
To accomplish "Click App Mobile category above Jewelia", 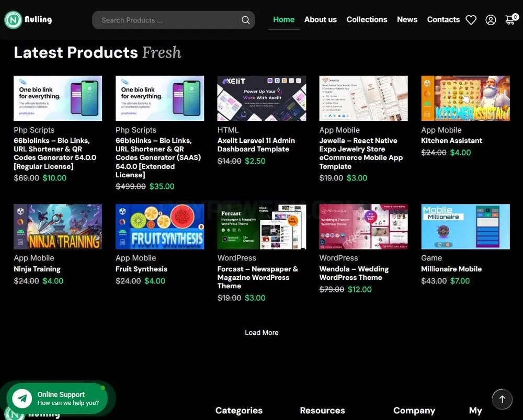I will click(339, 130).
